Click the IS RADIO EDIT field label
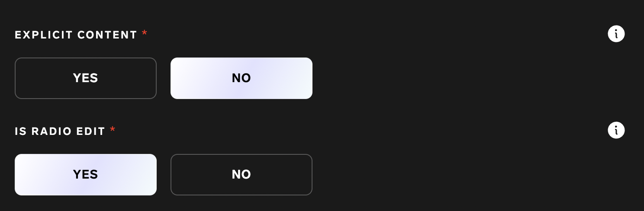The height and width of the screenshot is (211, 644). click(x=60, y=132)
